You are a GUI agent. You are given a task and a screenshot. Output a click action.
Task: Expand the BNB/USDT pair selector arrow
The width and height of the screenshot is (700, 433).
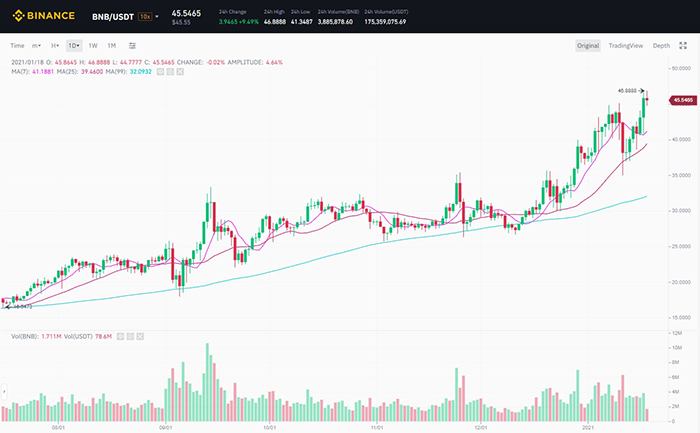click(x=157, y=17)
